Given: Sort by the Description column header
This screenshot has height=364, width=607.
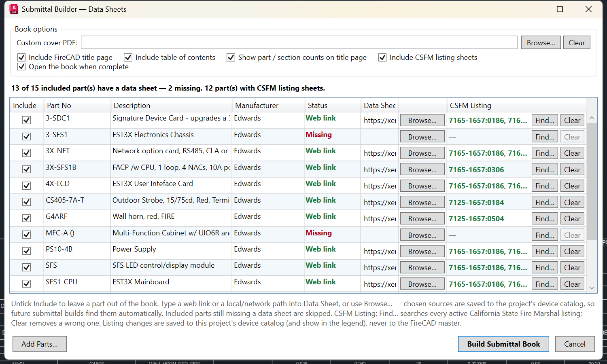Looking at the screenshot, I should point(171,106).
